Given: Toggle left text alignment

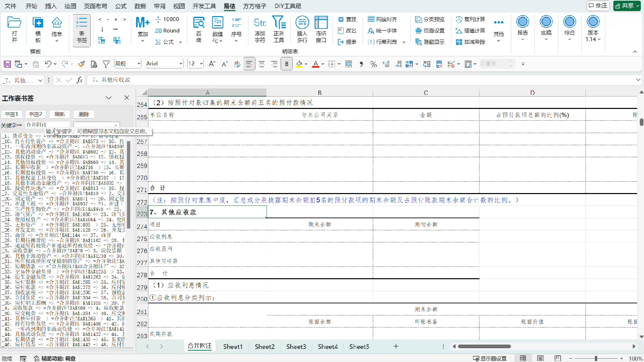Looking at the screenshot, I should [249, 64].
